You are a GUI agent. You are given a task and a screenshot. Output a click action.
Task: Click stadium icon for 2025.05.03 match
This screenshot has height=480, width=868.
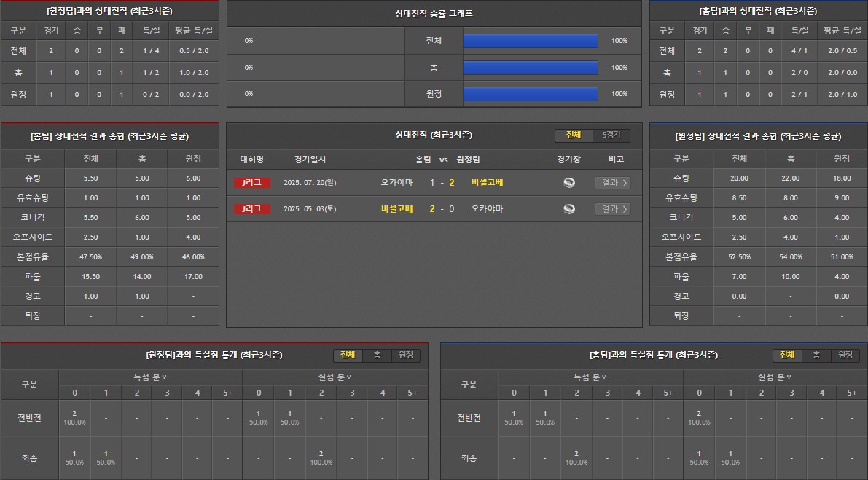pyautogui.click(x=569, y=209)
